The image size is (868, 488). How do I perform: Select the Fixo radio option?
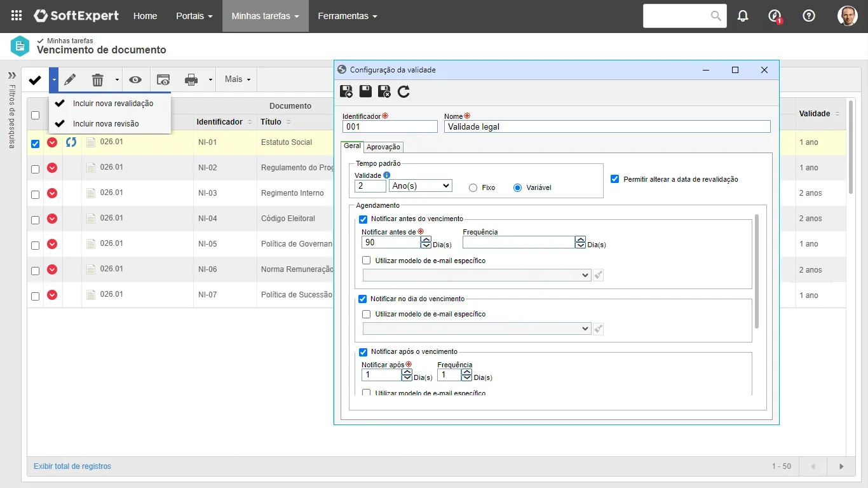point(473,188)
